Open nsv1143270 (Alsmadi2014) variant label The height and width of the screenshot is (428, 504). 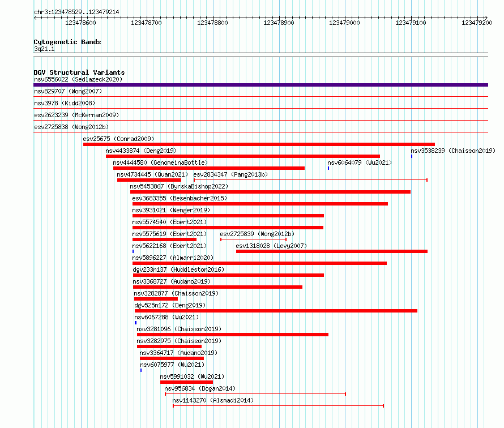click(x=213, y=400)
